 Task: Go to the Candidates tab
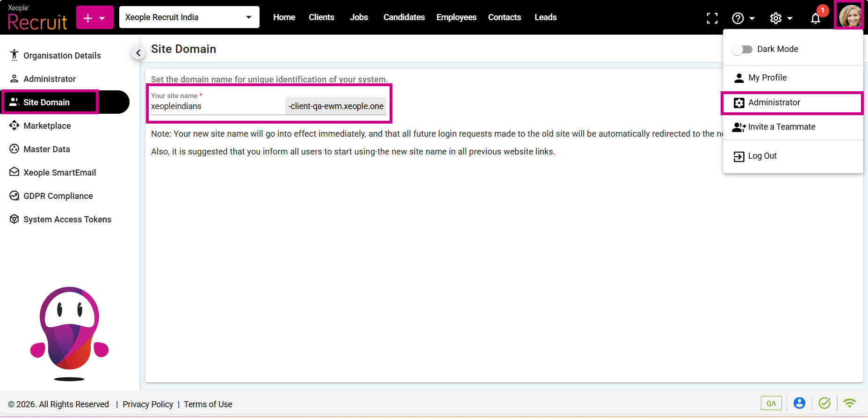coord(404,17)
